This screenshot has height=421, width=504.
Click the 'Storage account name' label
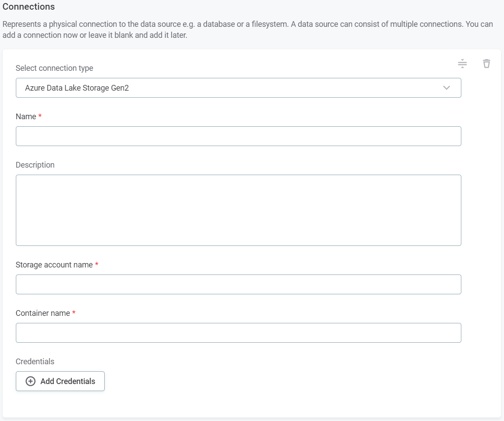click(x=54, y=265)
